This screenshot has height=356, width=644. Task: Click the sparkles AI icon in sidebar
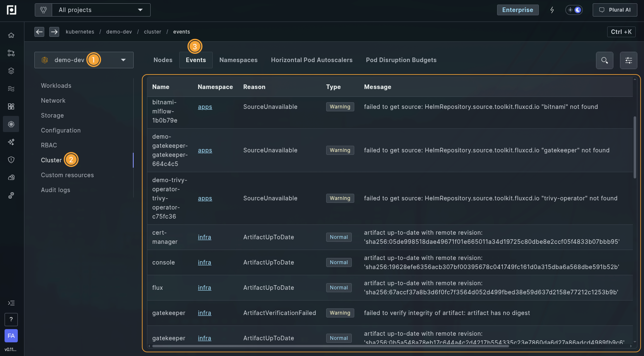[x=11, y=142]
